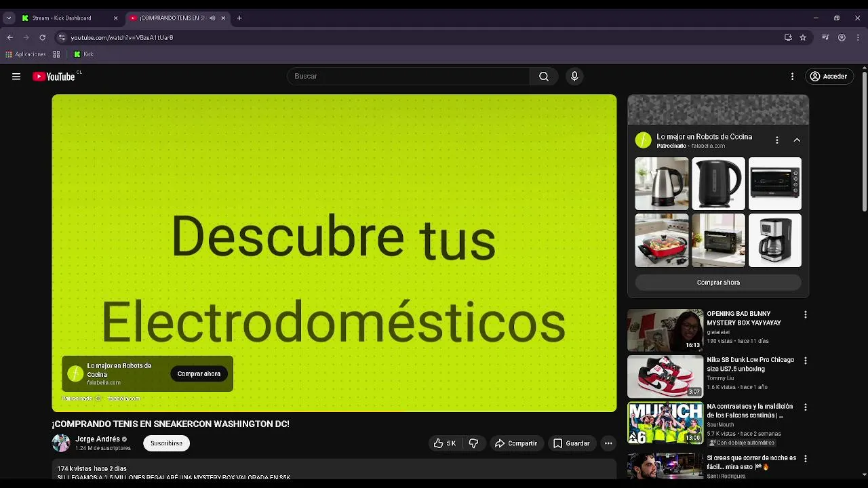
Task: Click the 174 k vistas hace 2 días description
Action: tap(92, 469)
